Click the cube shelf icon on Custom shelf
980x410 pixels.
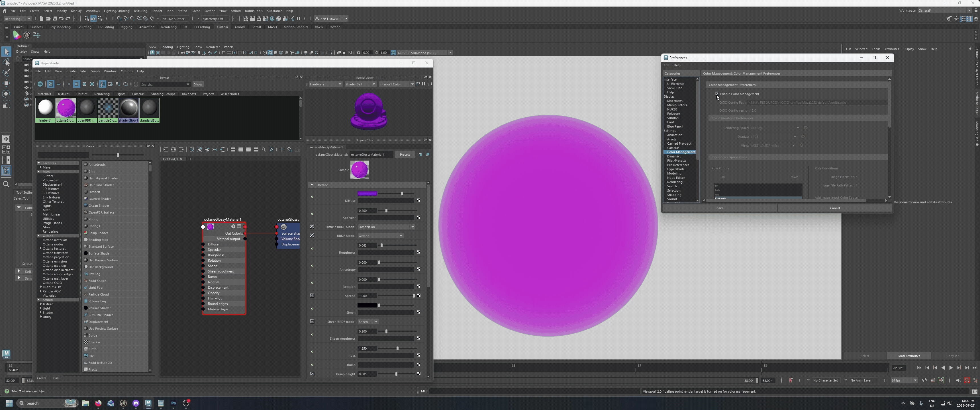27,35
